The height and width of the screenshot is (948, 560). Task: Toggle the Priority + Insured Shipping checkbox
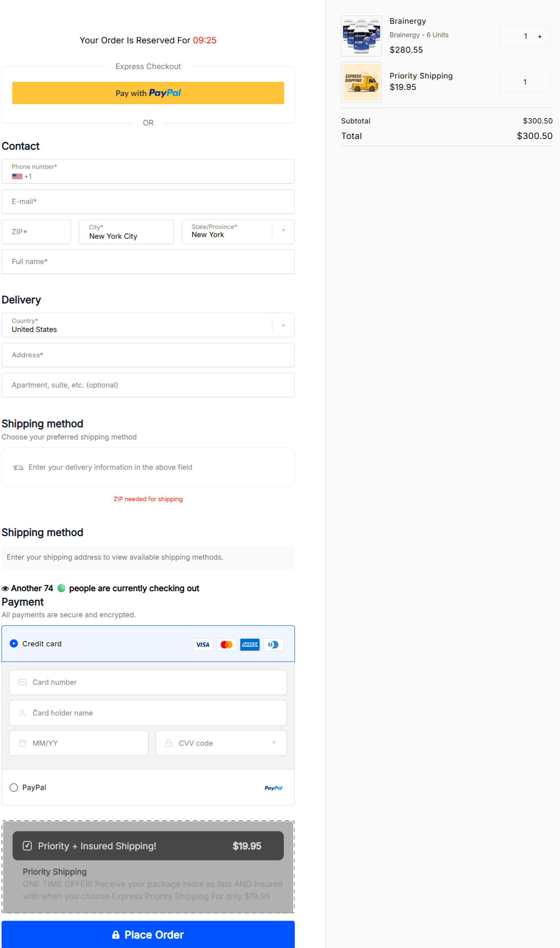tap(27, 846)
